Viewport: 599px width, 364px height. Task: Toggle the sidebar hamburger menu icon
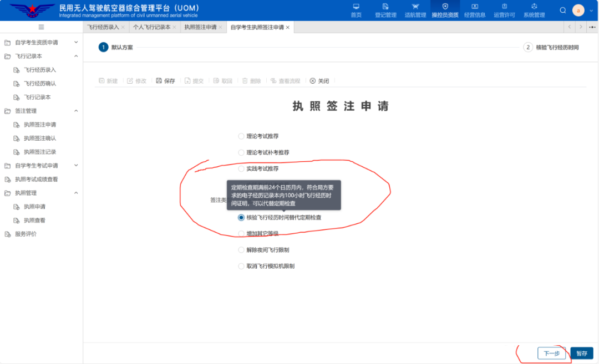pos(41,27)
